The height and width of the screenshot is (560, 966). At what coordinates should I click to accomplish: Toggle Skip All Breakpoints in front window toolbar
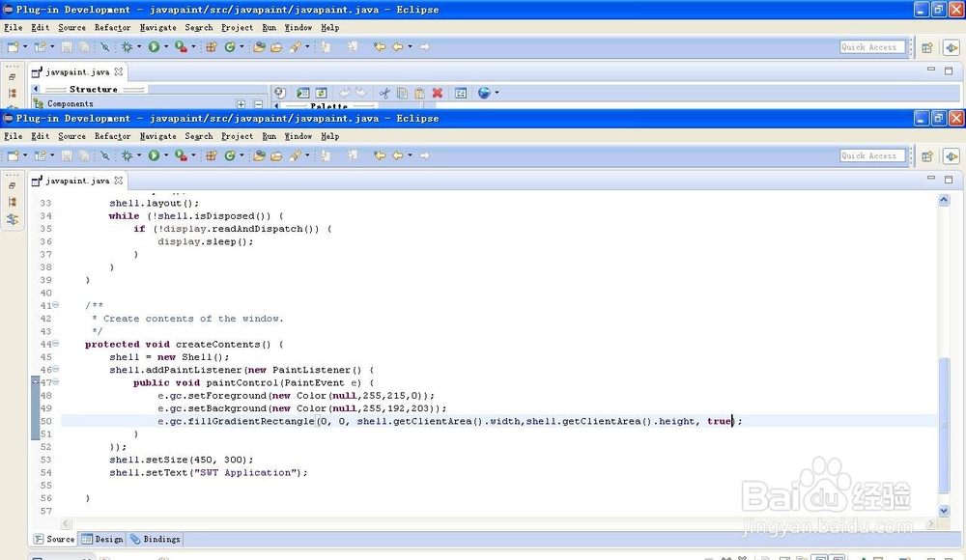point(105,155)
